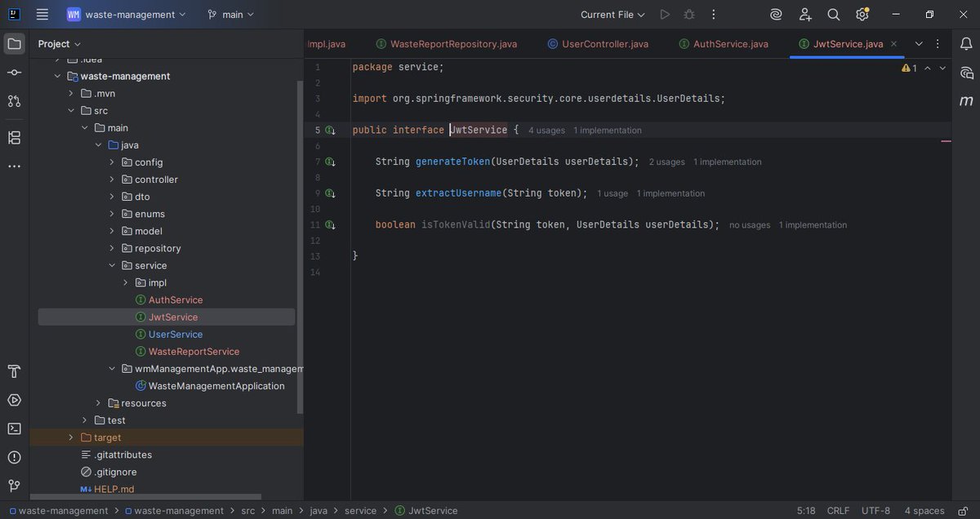Open the Git tool window icon
Screen dimensions: 980x519
pos(14,486)
